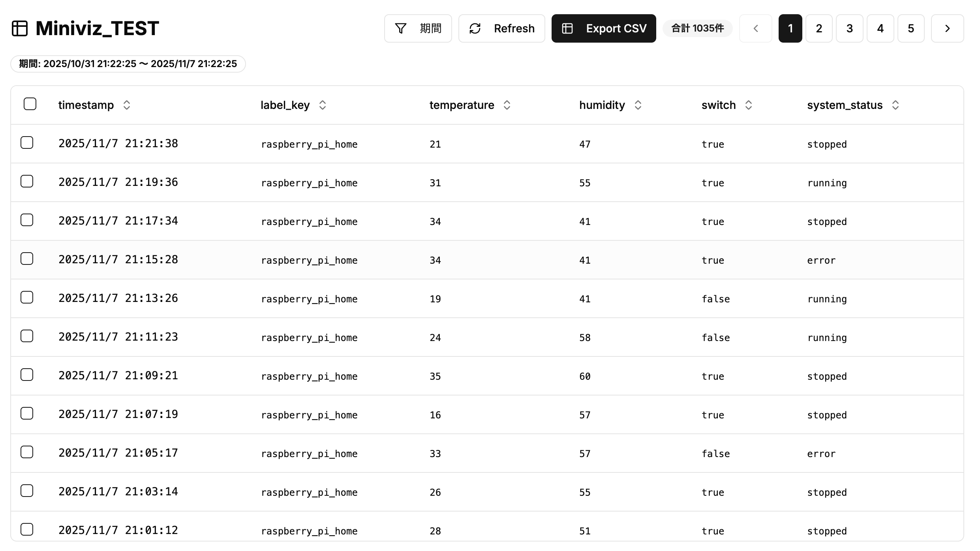Click the next page chevron icon
Image resolution: width=980 pixels, height=551 pixels.
click(x=947, y=28)
